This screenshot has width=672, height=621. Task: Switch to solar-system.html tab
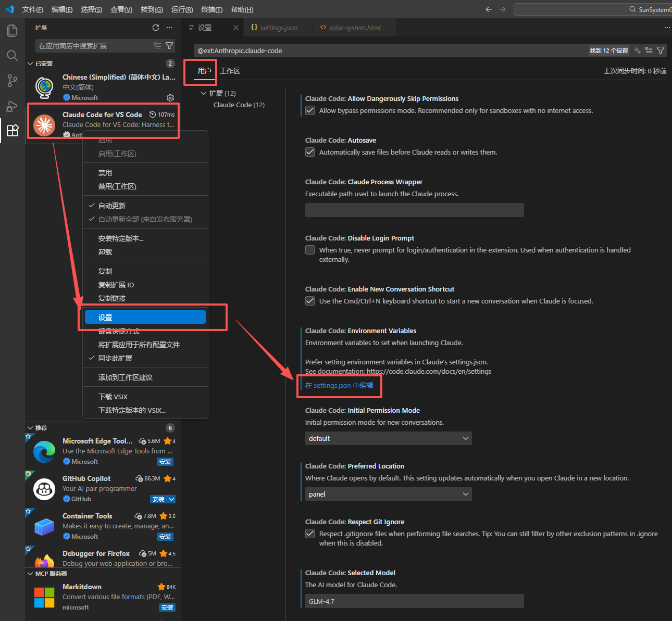[x=354, y=28]
